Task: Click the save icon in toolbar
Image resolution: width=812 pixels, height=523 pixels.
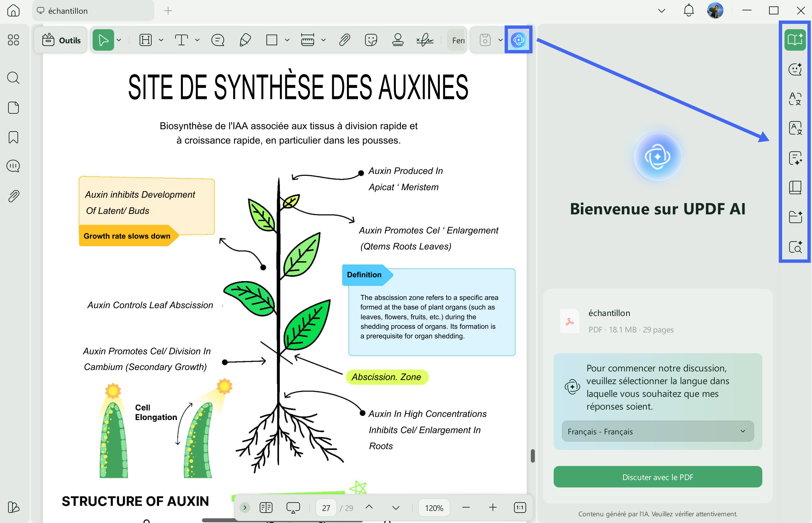Action: click(x=485, y=40)
